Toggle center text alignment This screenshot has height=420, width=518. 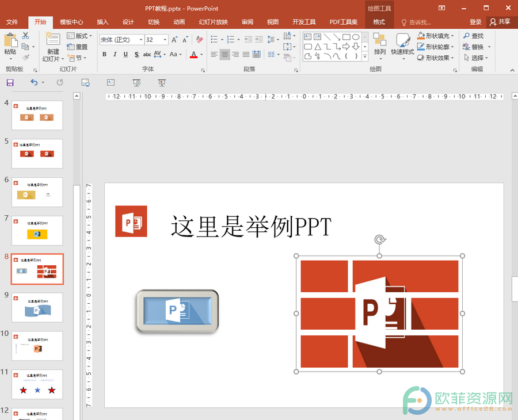[224, 55]
